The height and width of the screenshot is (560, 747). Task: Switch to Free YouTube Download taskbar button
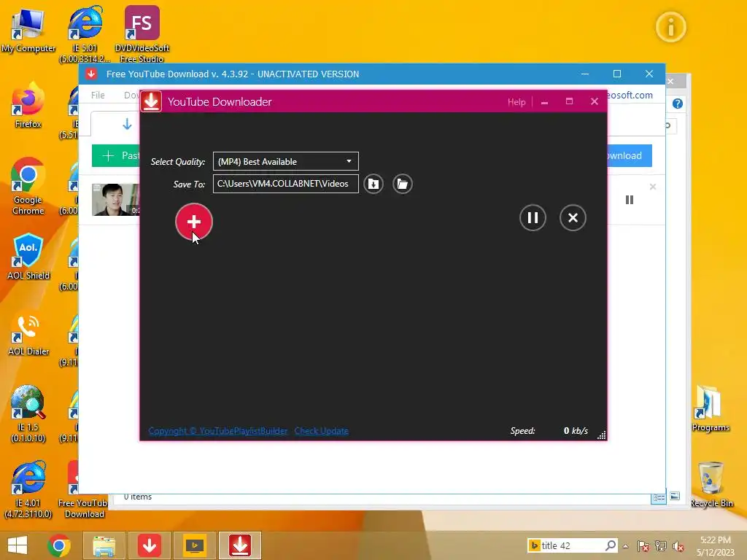point(150,545)
